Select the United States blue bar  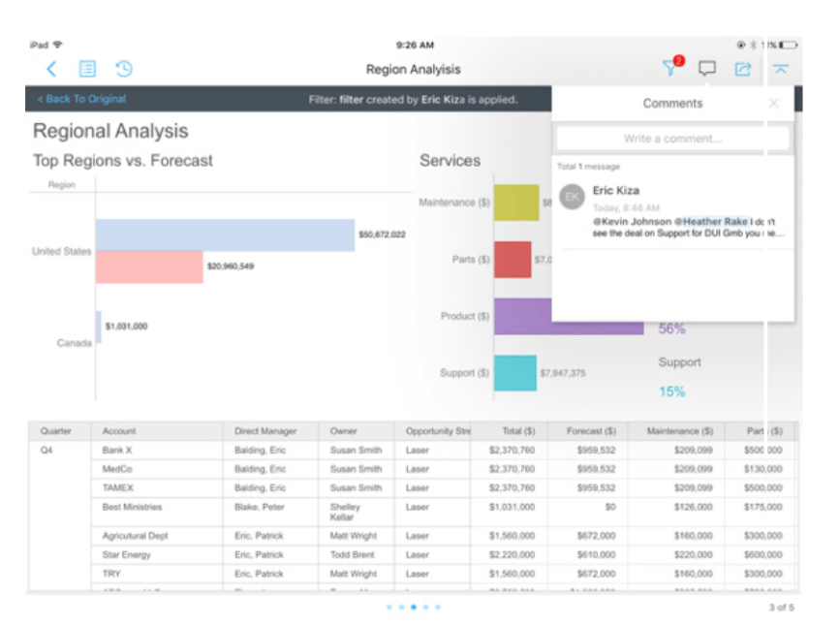coord(225,235)
